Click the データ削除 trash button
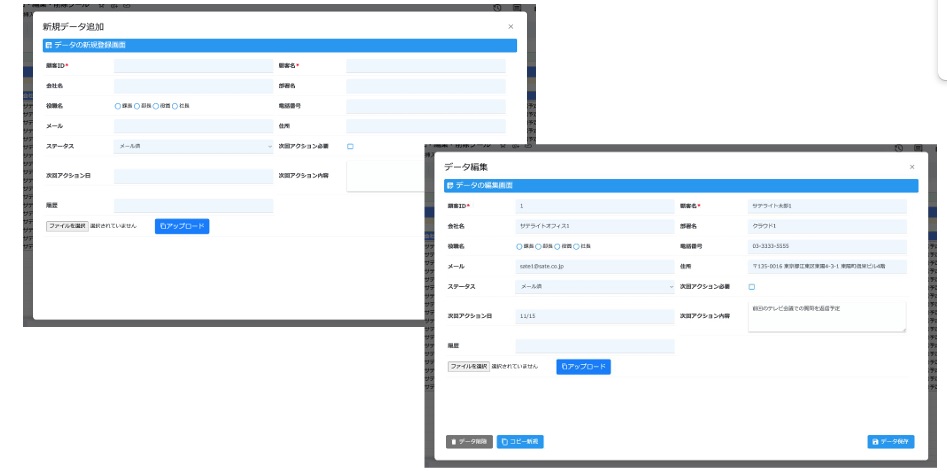This screenshot has height=471, width=947. [x=469, y=441]
